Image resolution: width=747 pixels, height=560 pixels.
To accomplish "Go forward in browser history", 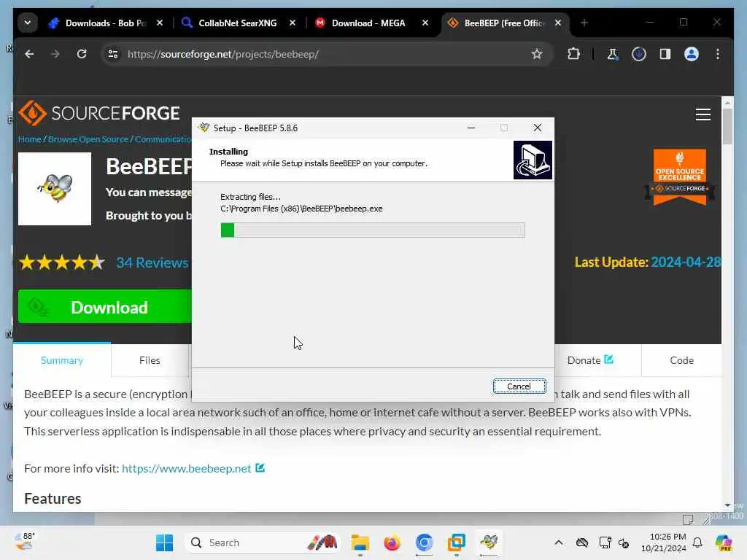I will click(x=55, y=54).
